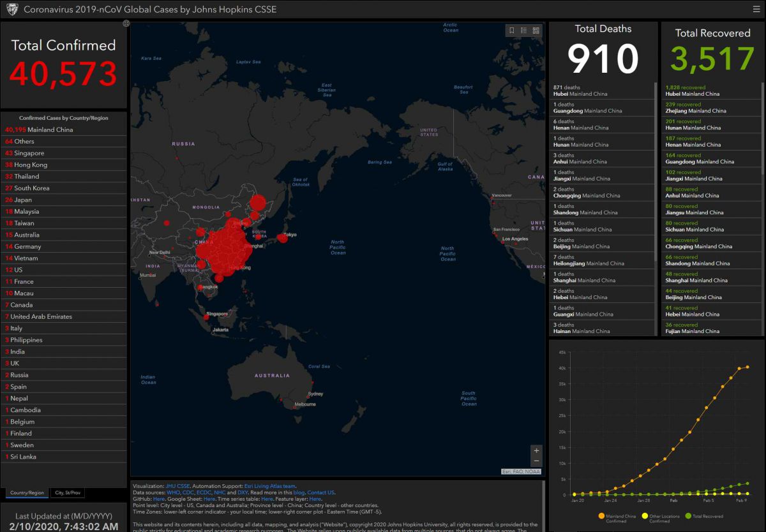Zoom out with the map minus button
This screenshot has height=532, width=766.
(x=536, y=461)
